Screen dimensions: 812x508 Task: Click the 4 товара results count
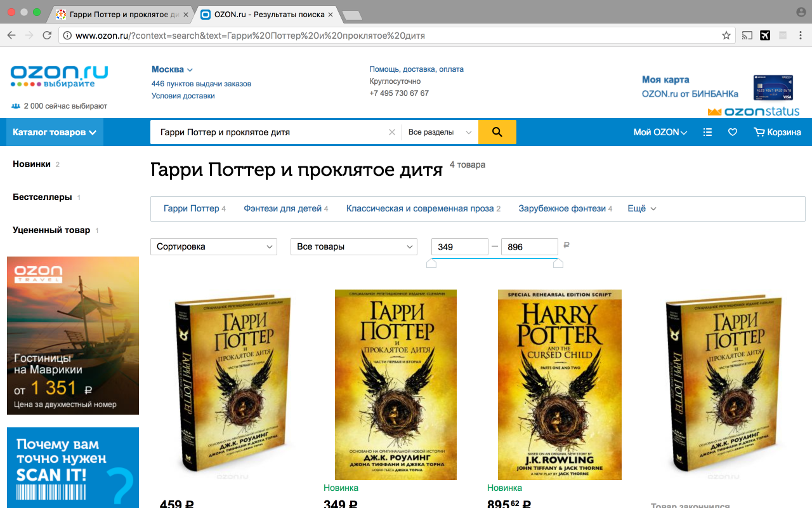point(468,164)
